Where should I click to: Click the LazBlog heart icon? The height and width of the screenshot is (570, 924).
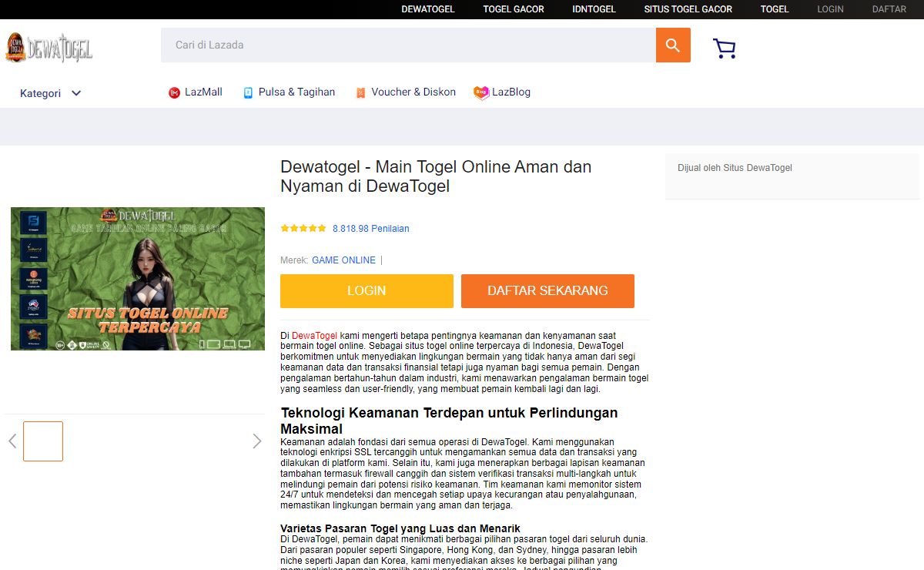point(481,92)
